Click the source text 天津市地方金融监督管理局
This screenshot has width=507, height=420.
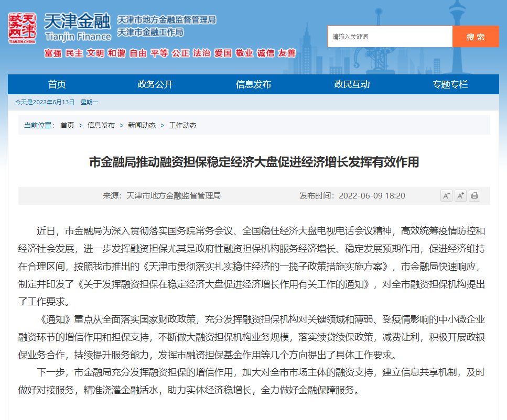pyautogui.click(x=174, y=196)
